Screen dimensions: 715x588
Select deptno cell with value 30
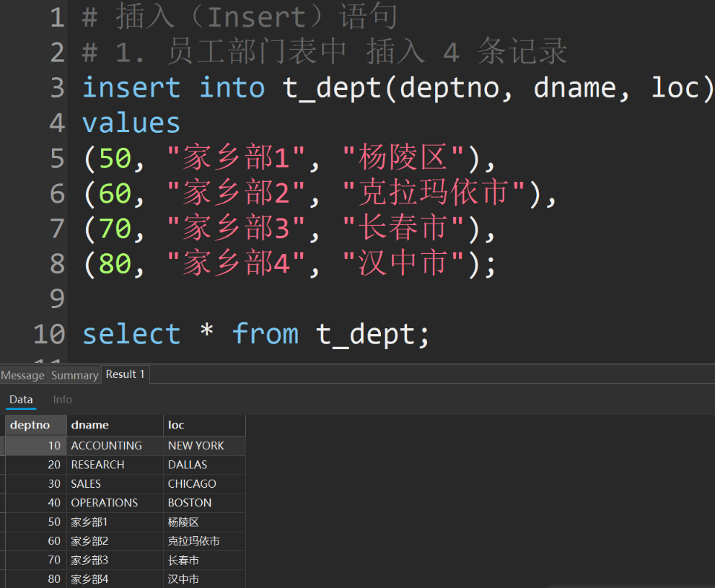point(36,483)
